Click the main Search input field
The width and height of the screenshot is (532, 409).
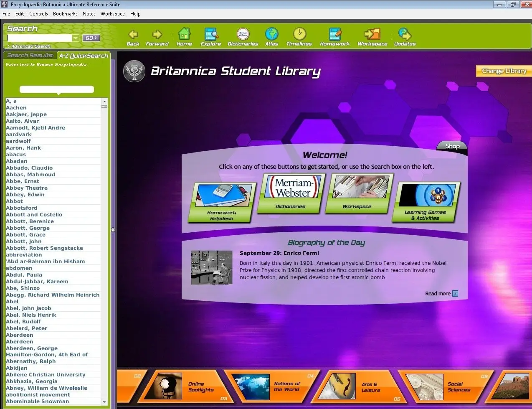[x=40, y=38]
